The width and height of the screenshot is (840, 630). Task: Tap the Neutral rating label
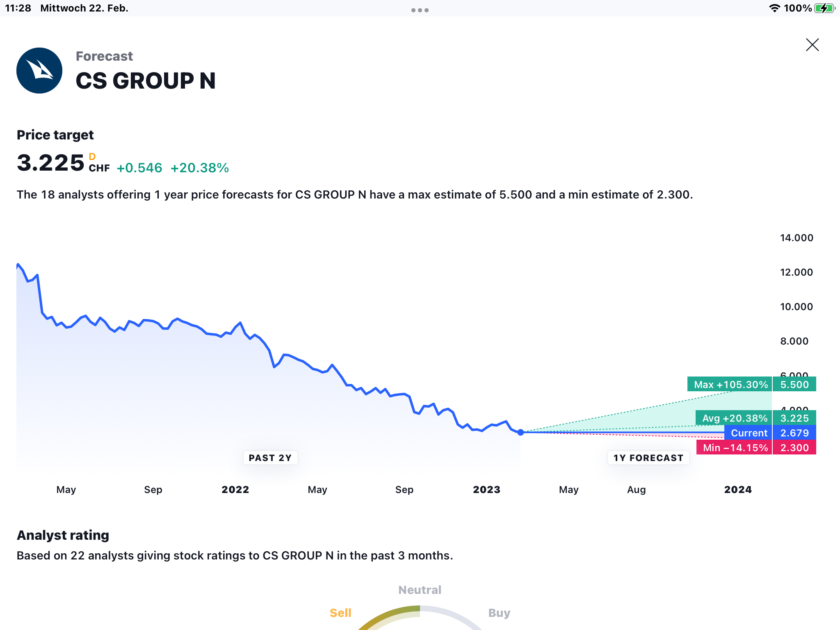(x=420, y=590)
